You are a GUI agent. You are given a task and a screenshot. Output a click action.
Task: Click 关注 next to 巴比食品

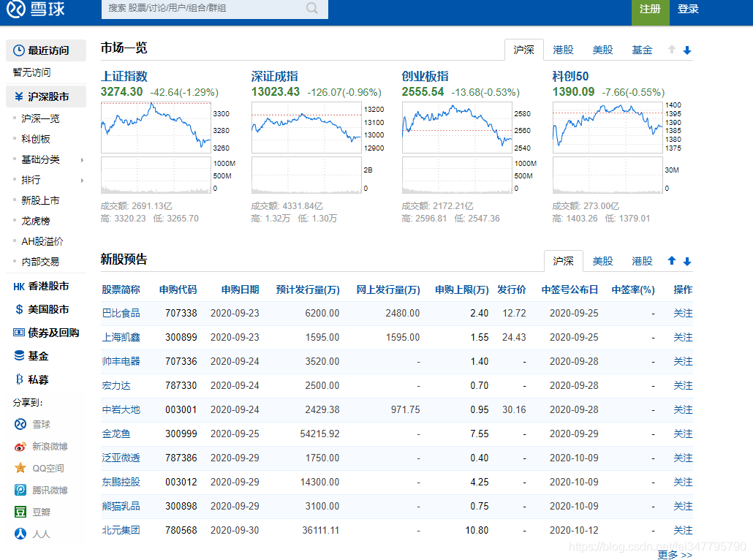point(682,314)
